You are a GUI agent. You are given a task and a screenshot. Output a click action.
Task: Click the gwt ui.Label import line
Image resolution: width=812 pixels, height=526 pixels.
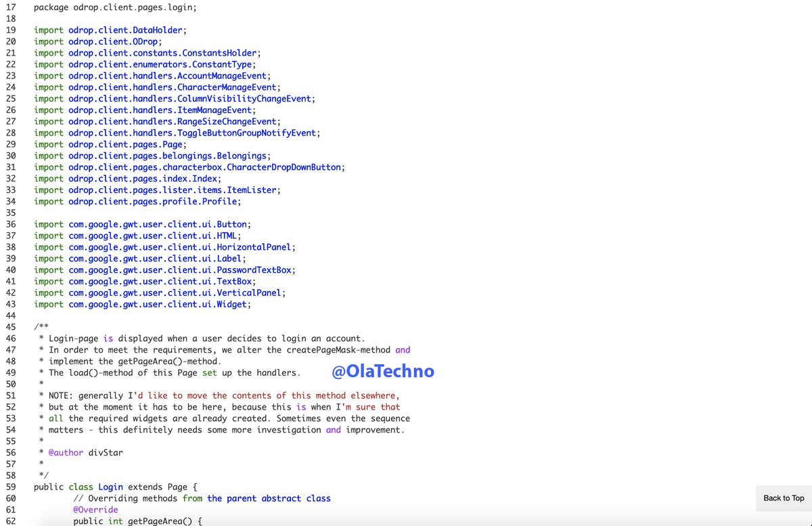(140, 259)
